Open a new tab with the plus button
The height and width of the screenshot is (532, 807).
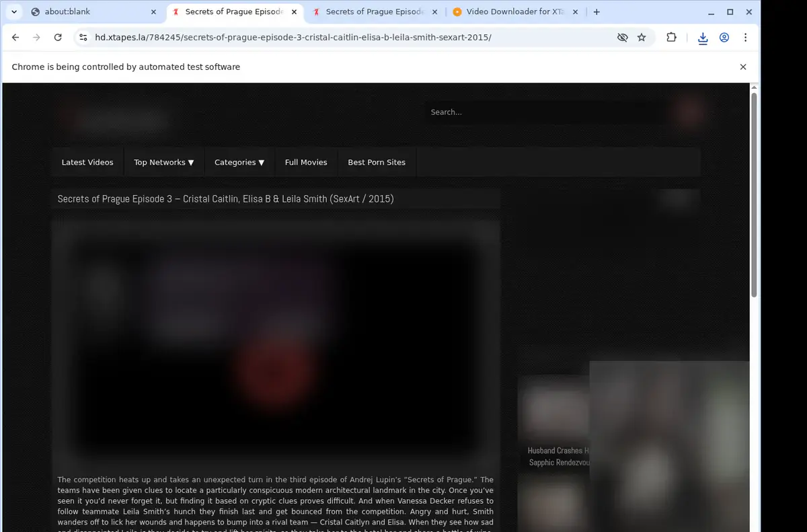(597, 12)
